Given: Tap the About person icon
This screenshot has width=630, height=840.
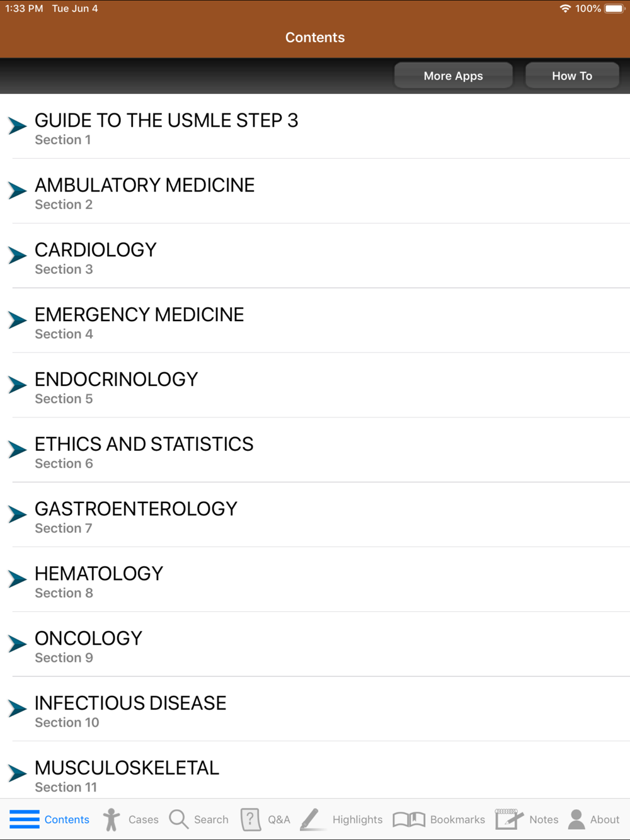Looking at the screenshot, I should tap(576, 819).
